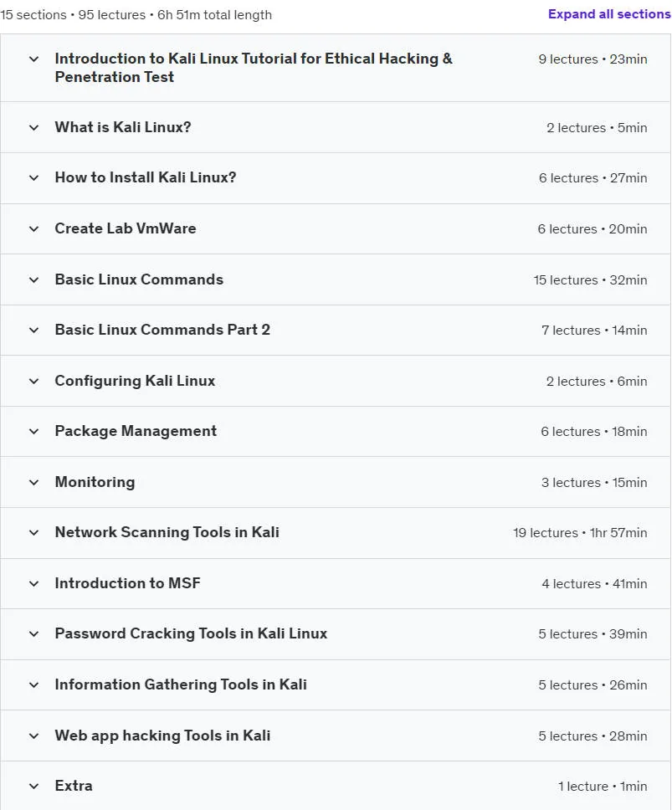Expand chevron of the Extra section
This screenshot has height=810, width=672.
coord(33,787)
